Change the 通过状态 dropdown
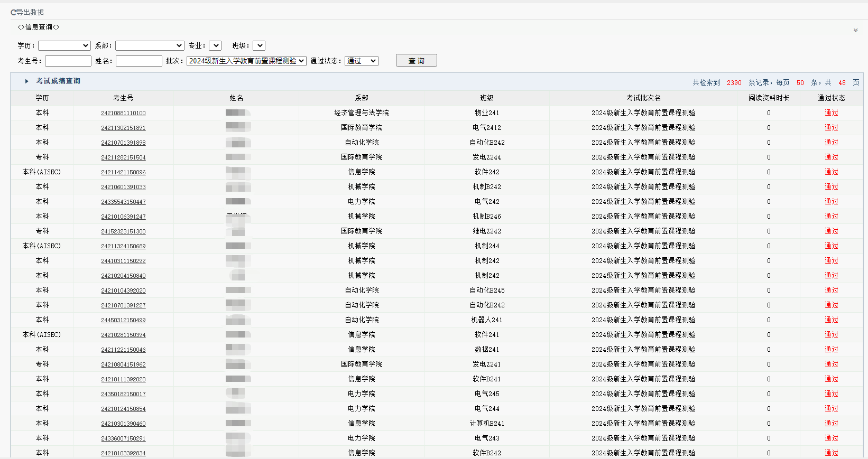The height and width of the screenshot is (459, 868). pos(362,61)
